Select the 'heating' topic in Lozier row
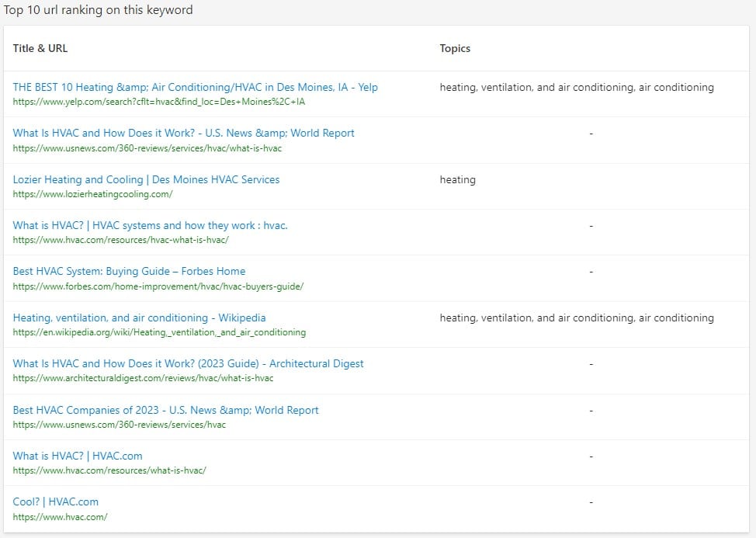This screenshot has height=538, width=756. click(x=457, y=180)
